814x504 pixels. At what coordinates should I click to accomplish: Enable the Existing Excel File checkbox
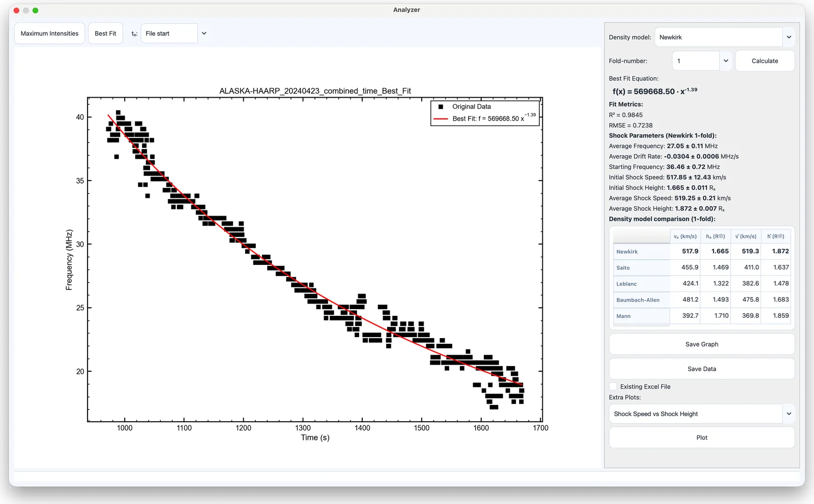613,387
